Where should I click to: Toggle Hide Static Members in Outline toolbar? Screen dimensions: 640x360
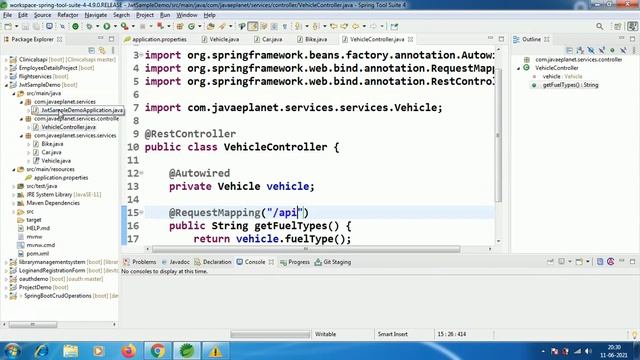(602, 50)
